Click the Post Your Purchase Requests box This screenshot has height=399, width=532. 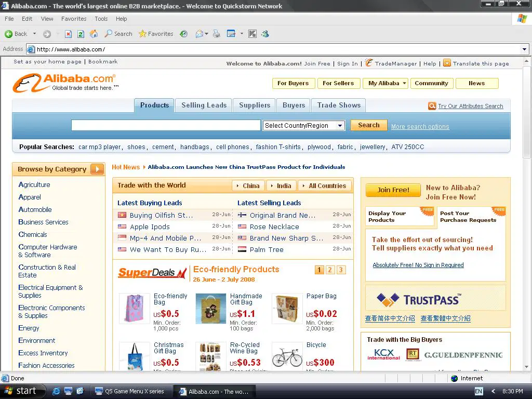pos(471,217)
